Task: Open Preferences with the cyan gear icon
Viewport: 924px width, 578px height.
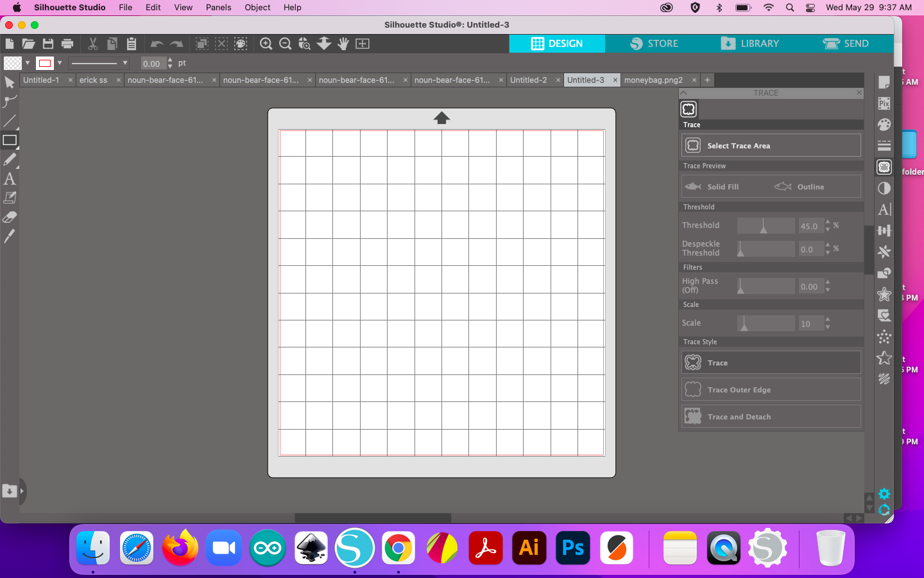Action: click(884, 493)
